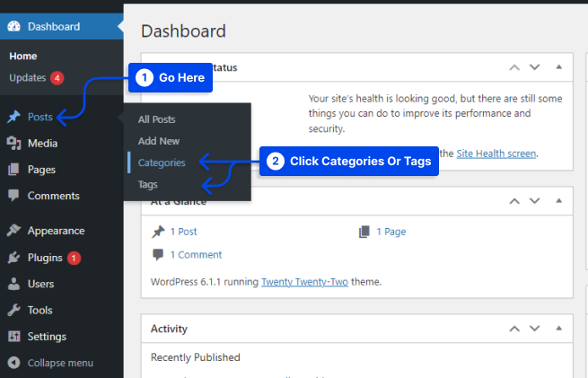Collapse the Activity panel with triangle
This screenshot has height=378, width=588.
[x=558, y=329]
